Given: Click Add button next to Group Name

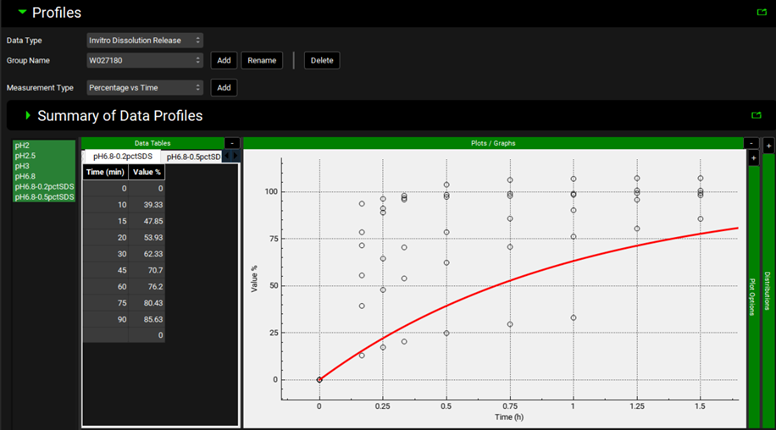Looking at the screenshot, I should 224,60.
